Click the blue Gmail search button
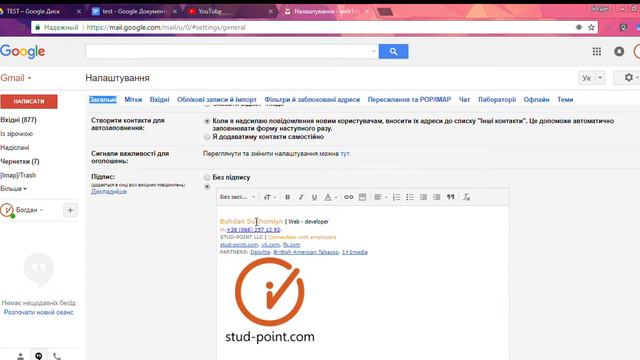Image resolution: width=640 pixels, height=360 pixels. pos(393,51)
